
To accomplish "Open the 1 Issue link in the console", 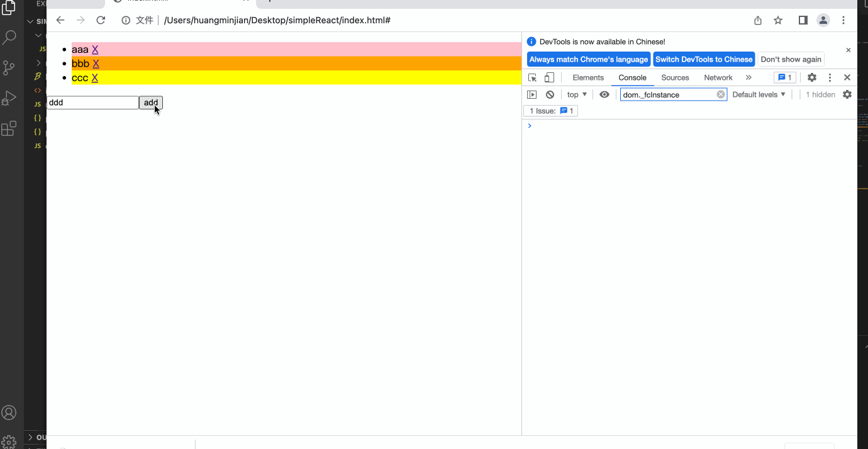I will point(551,111).
